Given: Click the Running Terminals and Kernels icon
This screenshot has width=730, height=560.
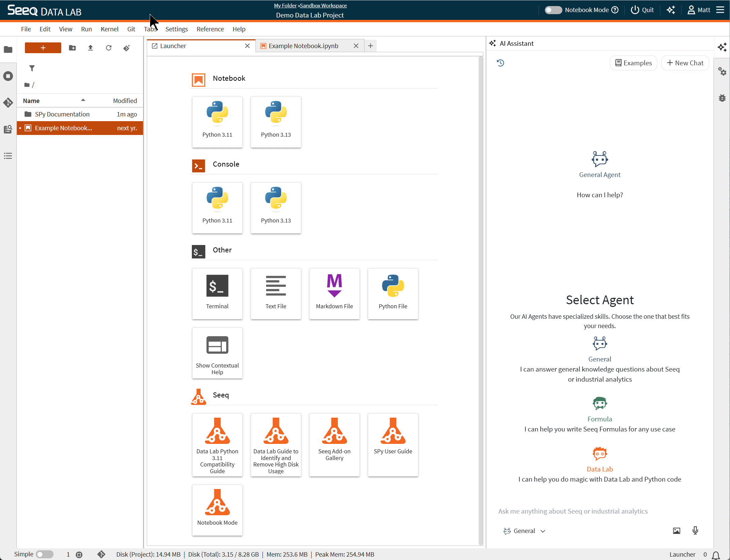Looking at the screenshot, I should [x=8, y=76].
